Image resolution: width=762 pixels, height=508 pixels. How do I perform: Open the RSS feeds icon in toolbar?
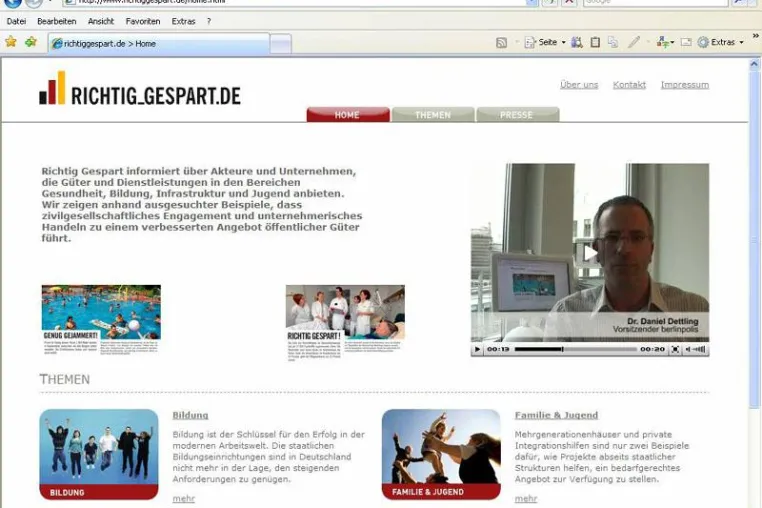coord(501,43)
